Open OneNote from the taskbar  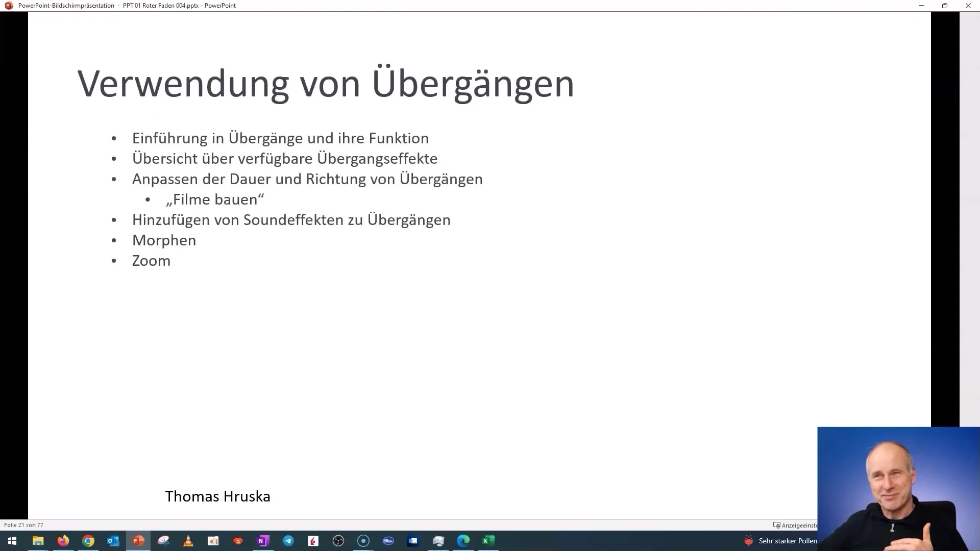pyautogui.click(x=263, y=541)
